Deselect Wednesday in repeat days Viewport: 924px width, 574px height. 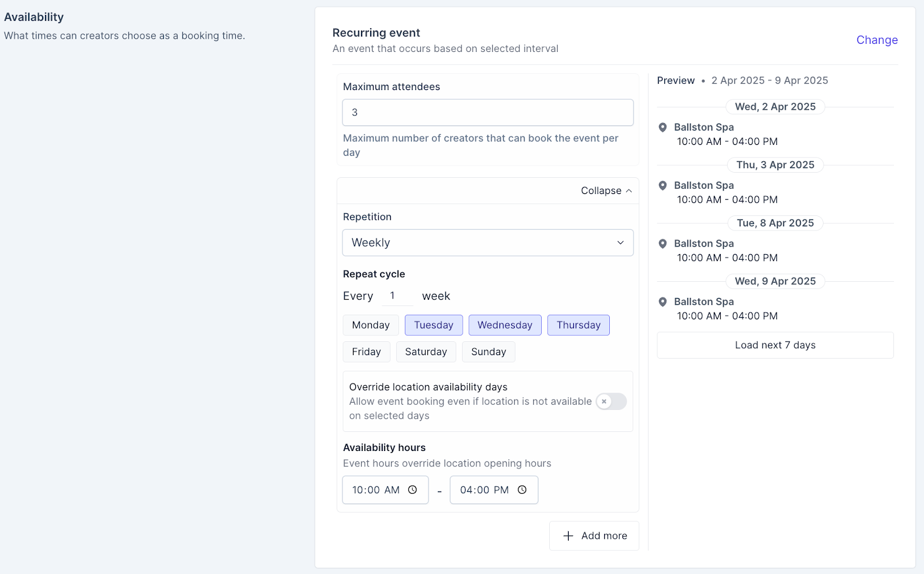[505, 325]
